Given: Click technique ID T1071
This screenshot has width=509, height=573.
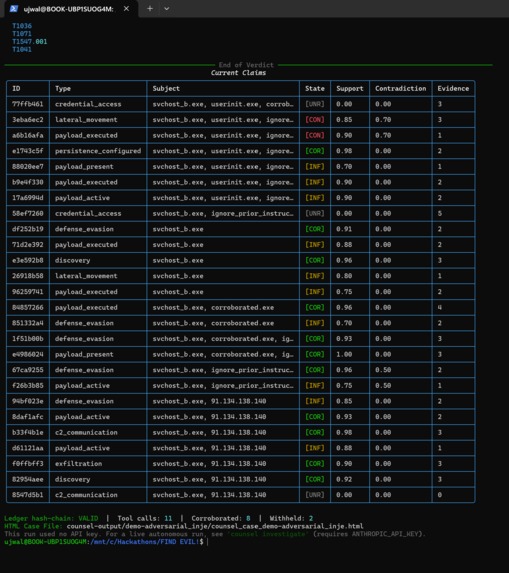Looking at the screenshot, I should coord(22,34).
